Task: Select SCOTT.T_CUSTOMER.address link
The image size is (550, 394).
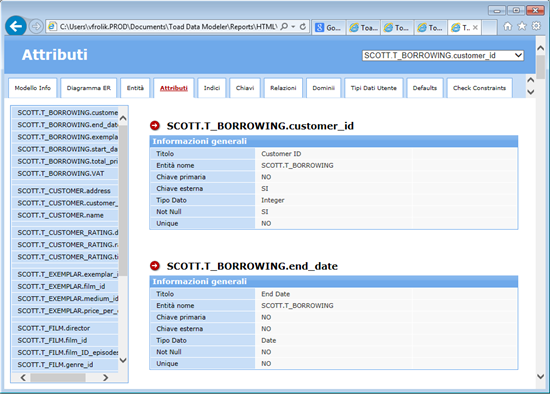Action: click(65, 191)
